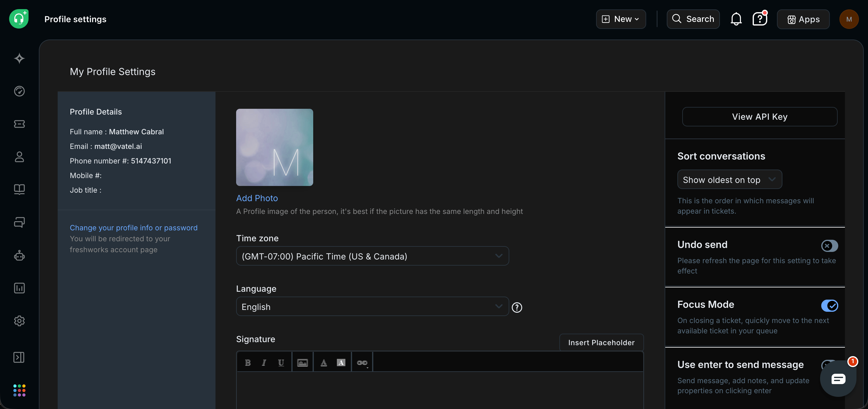Click the Job title label
The image size is (868, 409).
point(86,190)
